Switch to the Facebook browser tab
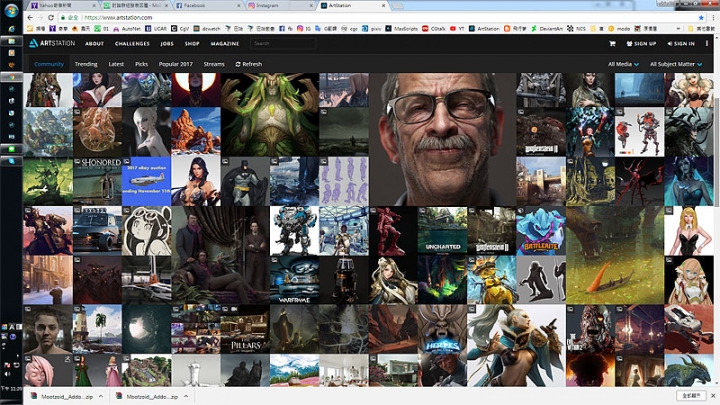Screen dimensions: 720x405 coord(207,6)
